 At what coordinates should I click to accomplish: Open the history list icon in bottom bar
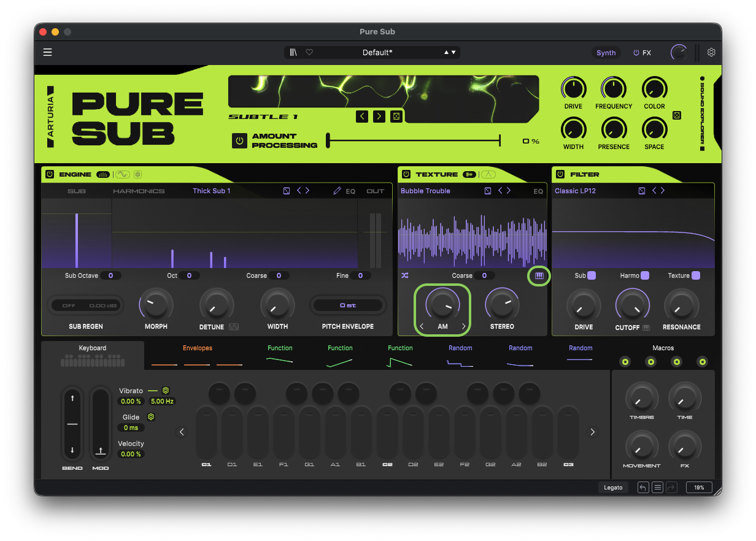tap(657, 488)
